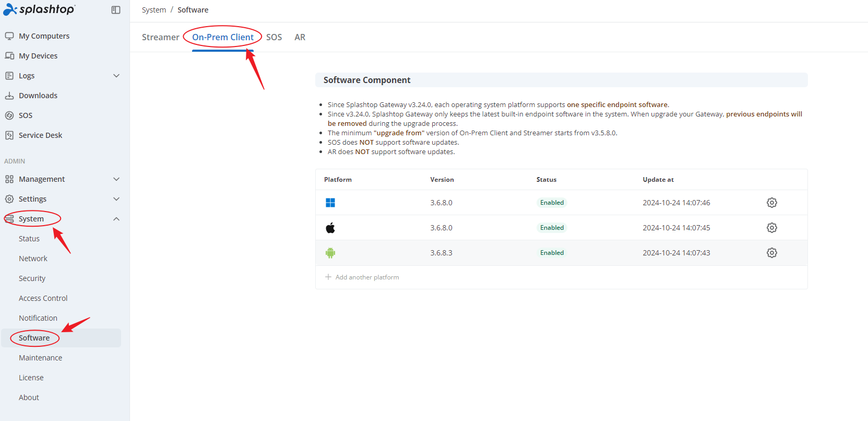
Task: Open the Access Control submenu item
Action: (43, 298)
